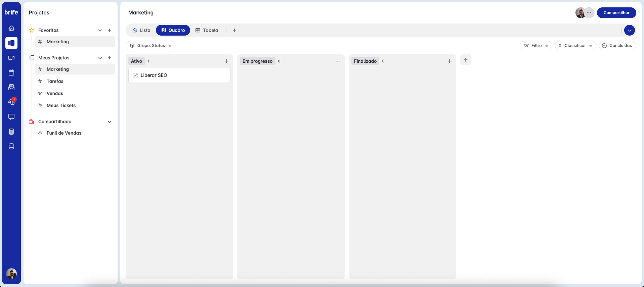
Task: Select Marketing under Meus Projetos
Action: (x=75, y=69)
